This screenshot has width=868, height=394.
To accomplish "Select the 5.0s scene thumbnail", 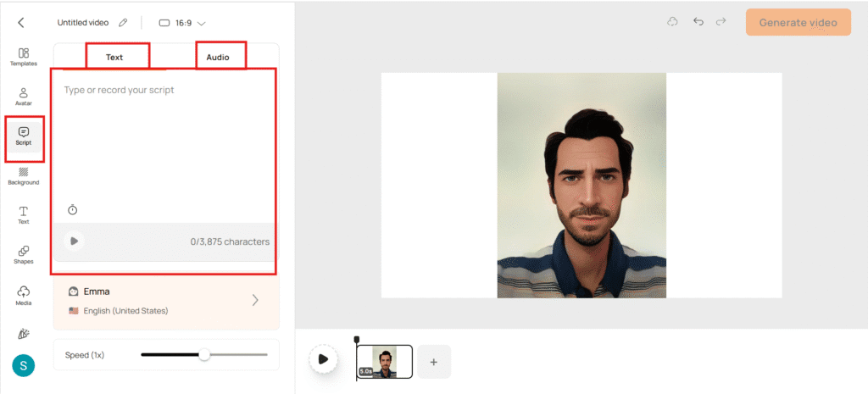I will pyautogui.click(x=385, y=362).
